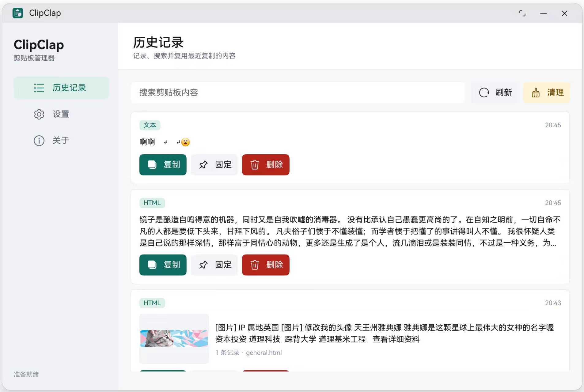This screenshot has height=392, width=584.
Task: Delete the 啊啊 text entry with 删除
Action: point(266,165)
